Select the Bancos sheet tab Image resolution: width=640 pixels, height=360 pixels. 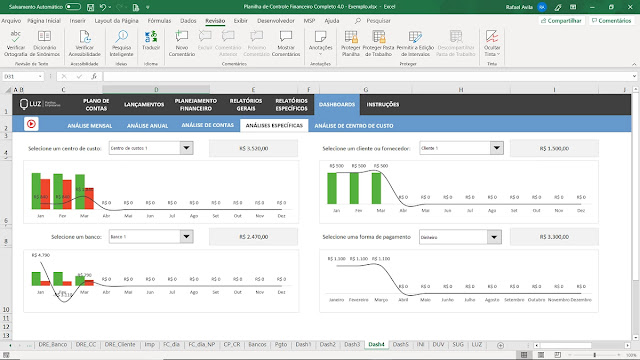click(x=257, y=344)
